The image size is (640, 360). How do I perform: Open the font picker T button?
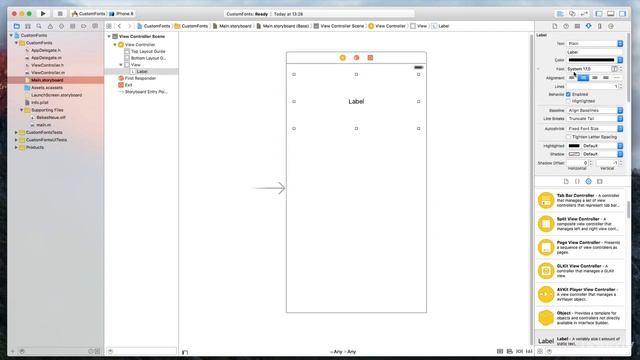coord(614,69)
